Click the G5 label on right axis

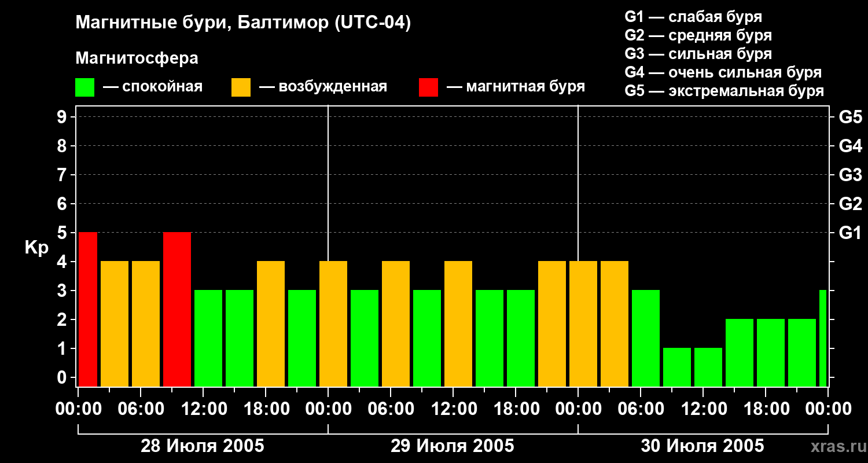[x=850, y=117]
